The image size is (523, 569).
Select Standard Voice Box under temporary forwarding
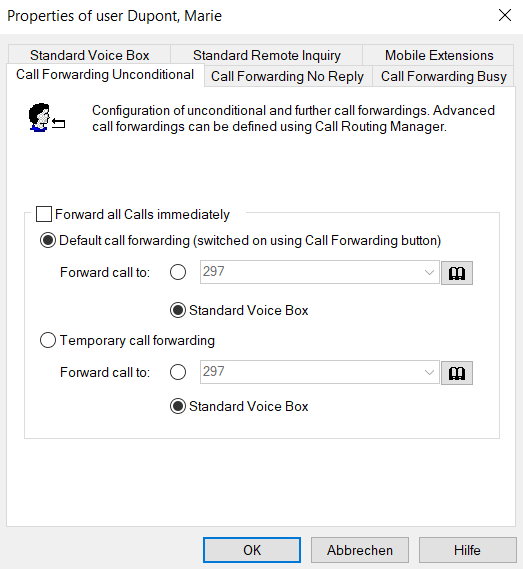click(x=178, y=406)
